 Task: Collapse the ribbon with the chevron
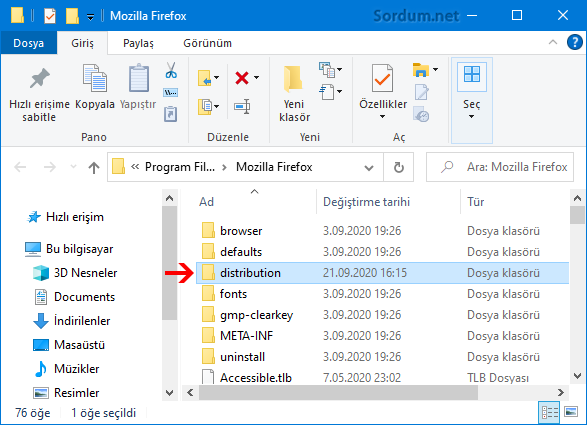553,42
